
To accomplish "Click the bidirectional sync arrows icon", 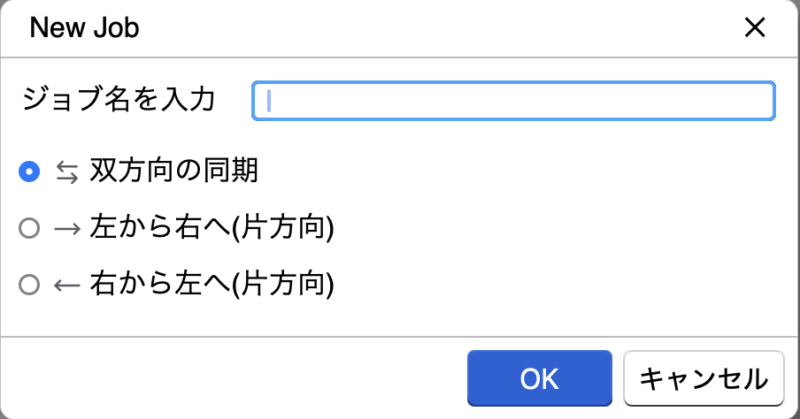I will pos(66,173).
